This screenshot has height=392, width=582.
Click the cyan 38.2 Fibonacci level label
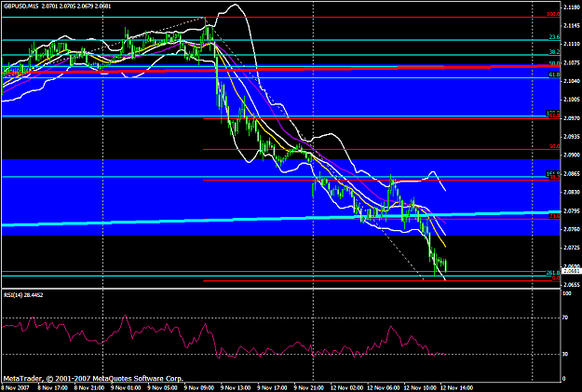[554, 52]
